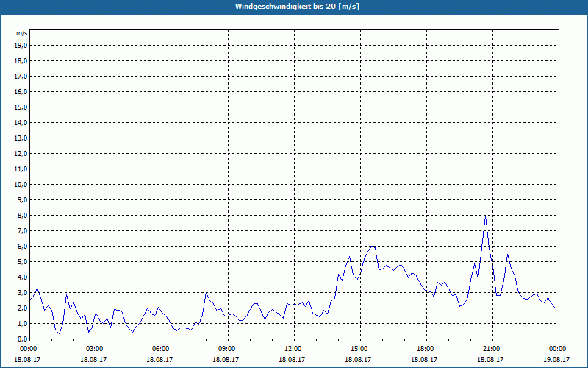
Task: Select the '7,0' y-axis label
Action: (23, 231)
